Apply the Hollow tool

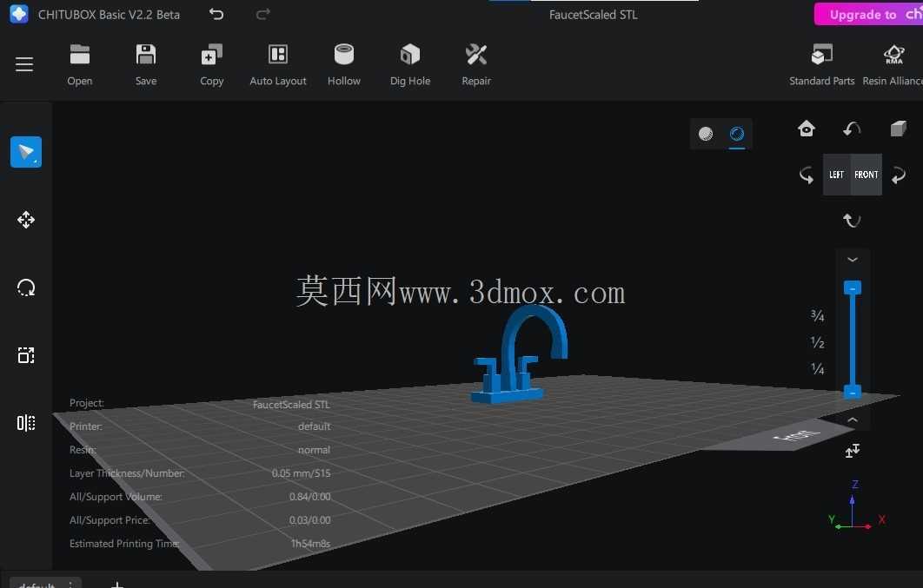(344, 65)
